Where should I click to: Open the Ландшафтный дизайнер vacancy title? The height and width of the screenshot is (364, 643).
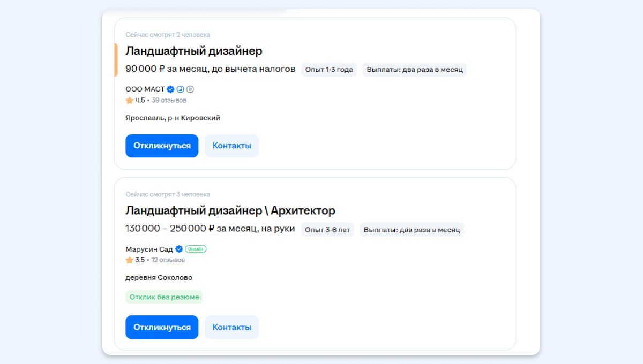pos(193,51)
